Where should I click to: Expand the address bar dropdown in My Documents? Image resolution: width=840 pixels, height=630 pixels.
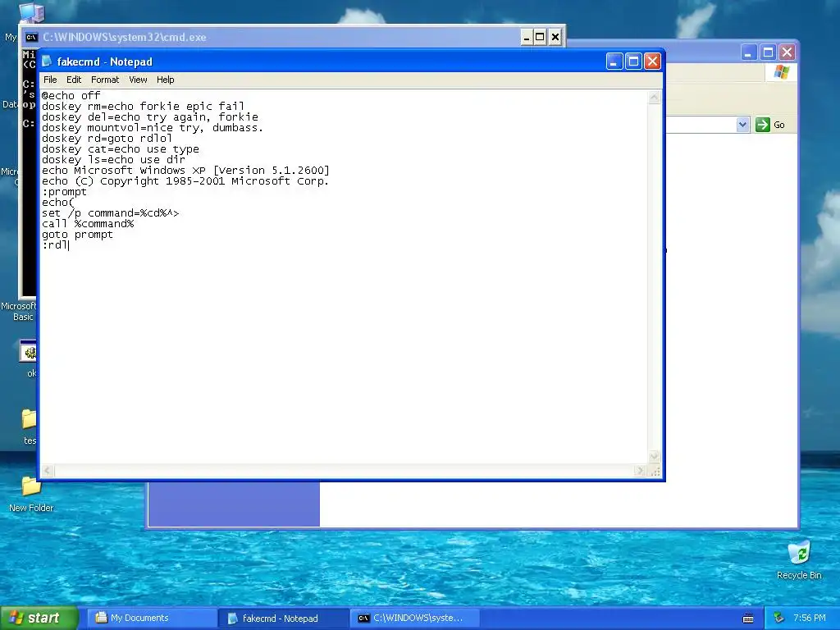pos(742,125)
